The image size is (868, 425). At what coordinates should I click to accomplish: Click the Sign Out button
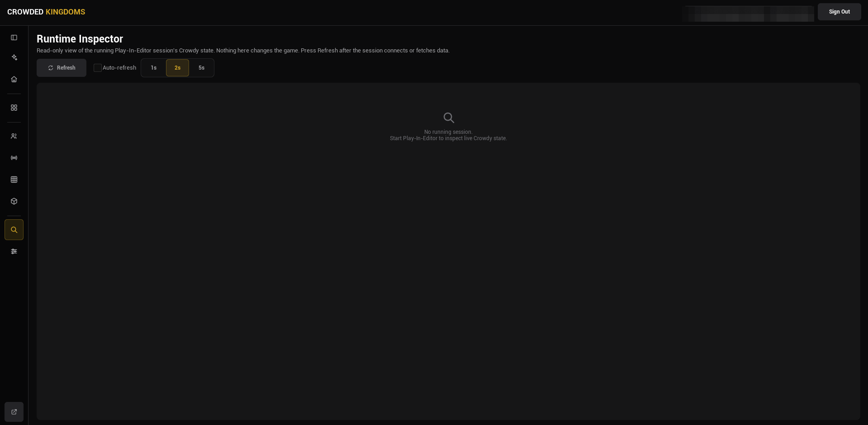[839, 12]
